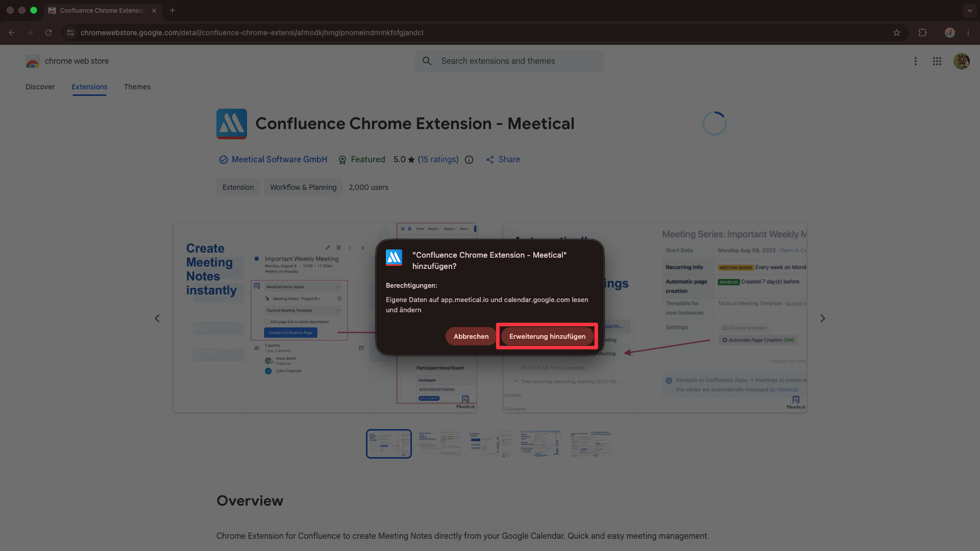Close the Confluence Chrome Extension tab
The height and width of the screenshot is (551, 980).
tap(154, 10)
